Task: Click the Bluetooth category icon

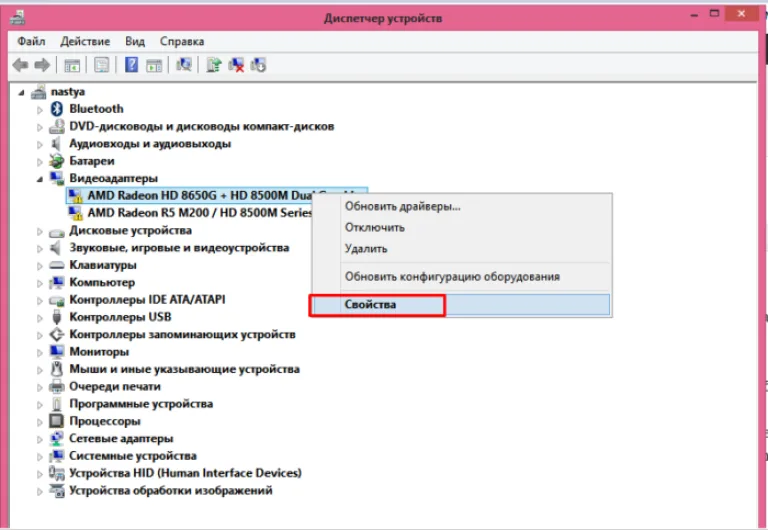Action: pos(57,109)
